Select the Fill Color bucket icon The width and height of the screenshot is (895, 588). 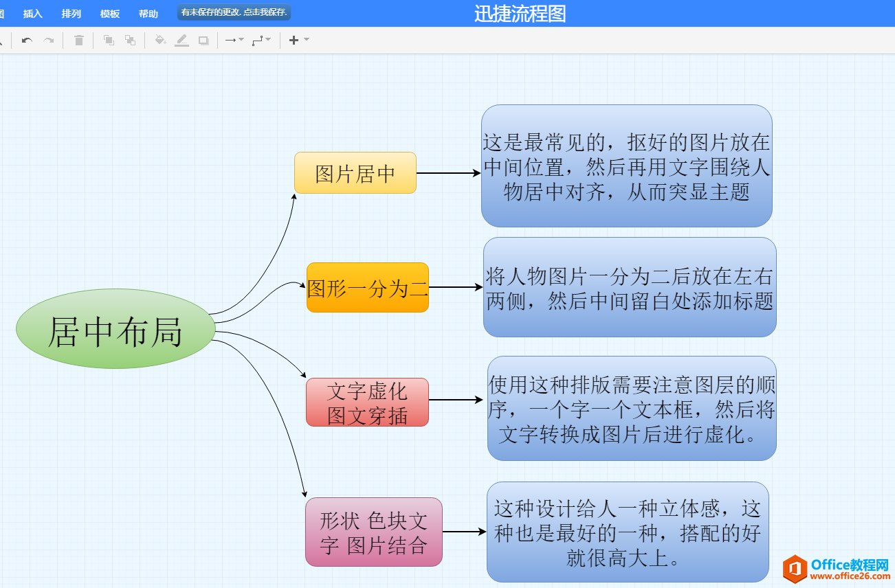coord(160,40)
